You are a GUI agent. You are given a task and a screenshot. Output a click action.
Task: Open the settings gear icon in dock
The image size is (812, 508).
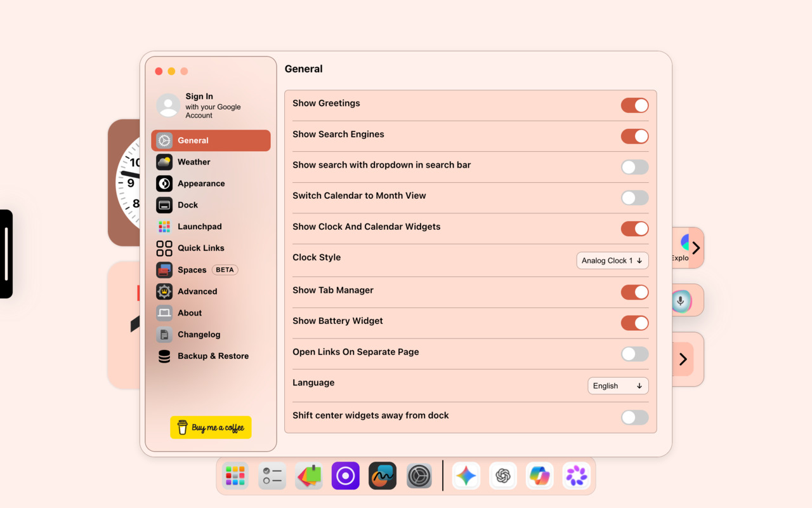(419, 476)
